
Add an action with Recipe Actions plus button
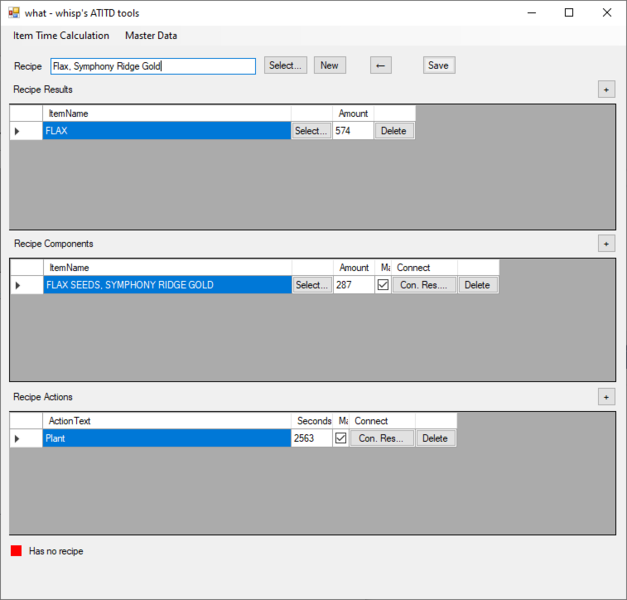(606, 397)
